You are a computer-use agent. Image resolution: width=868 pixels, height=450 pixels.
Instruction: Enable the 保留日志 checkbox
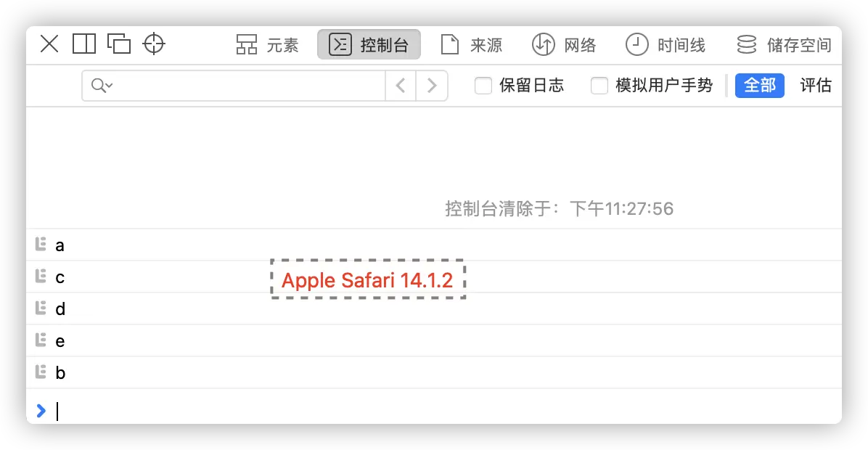(483, 86)
